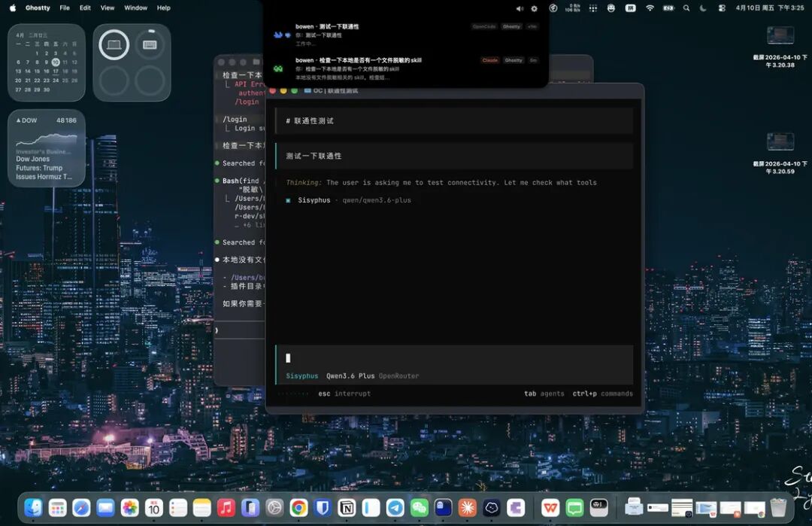Screen dimensions: 812x526
Task: Select the desktop screenshot file ending 3.20.38
Action: [780, 47]
